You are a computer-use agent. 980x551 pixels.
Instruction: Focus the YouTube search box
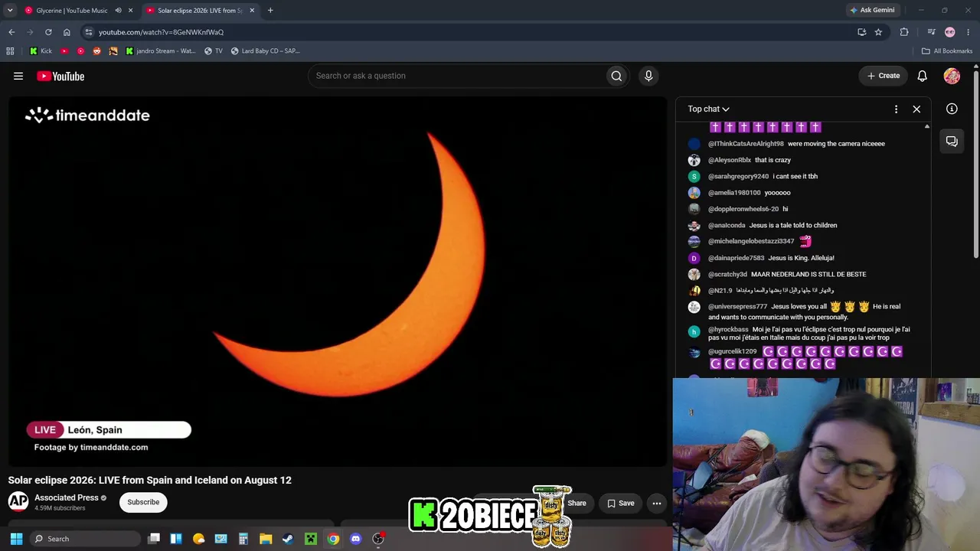(456, 76)
